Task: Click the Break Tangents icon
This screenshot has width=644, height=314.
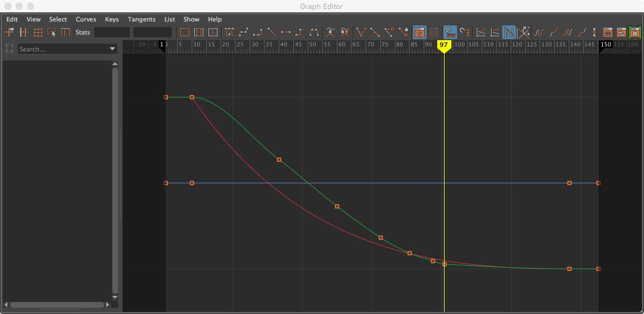Action: 361,32
